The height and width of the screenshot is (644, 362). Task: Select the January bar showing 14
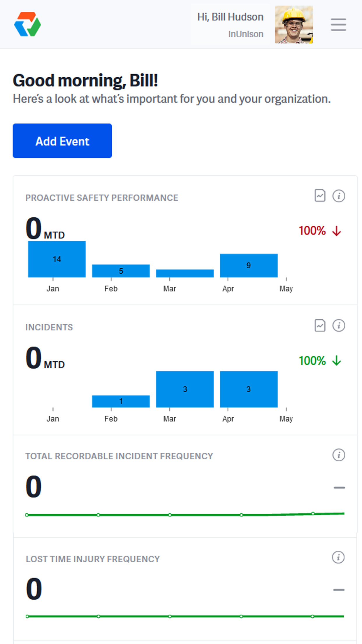click(57, 259)
